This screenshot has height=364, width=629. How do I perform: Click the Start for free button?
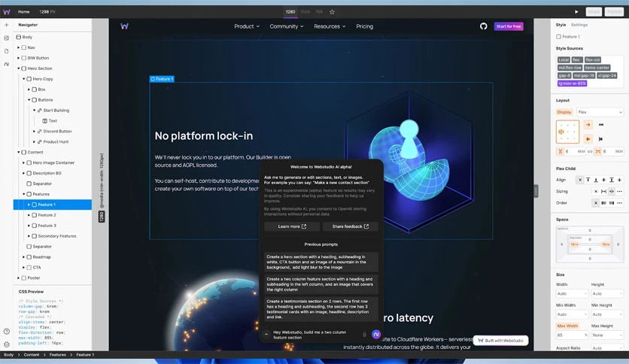[509, 26]
